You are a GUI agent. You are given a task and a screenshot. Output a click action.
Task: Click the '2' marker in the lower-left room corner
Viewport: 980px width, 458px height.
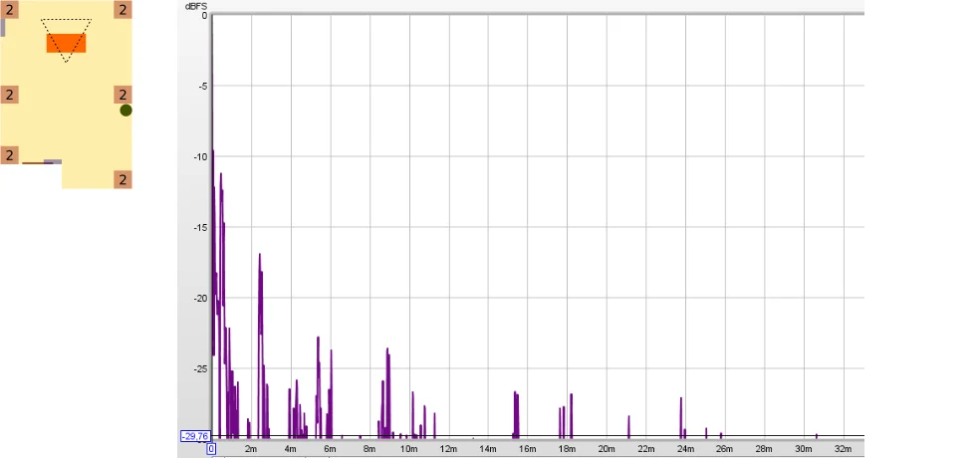(9, 155)
